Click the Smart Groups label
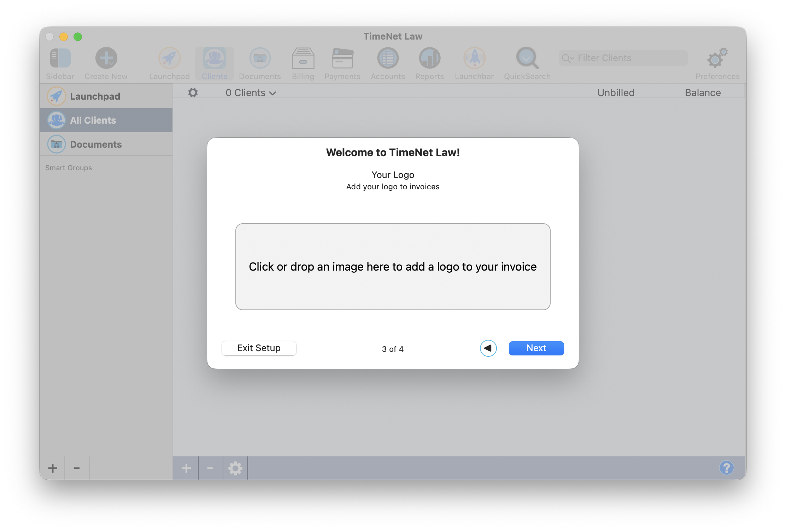This screenshot has height=532, width=786. pyautogui.click(x=69, y=168)
